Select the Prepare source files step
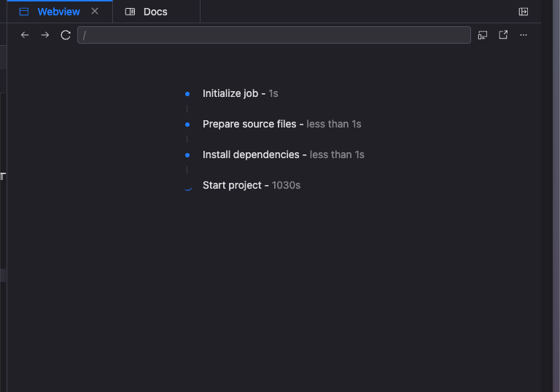 point(281,125)
